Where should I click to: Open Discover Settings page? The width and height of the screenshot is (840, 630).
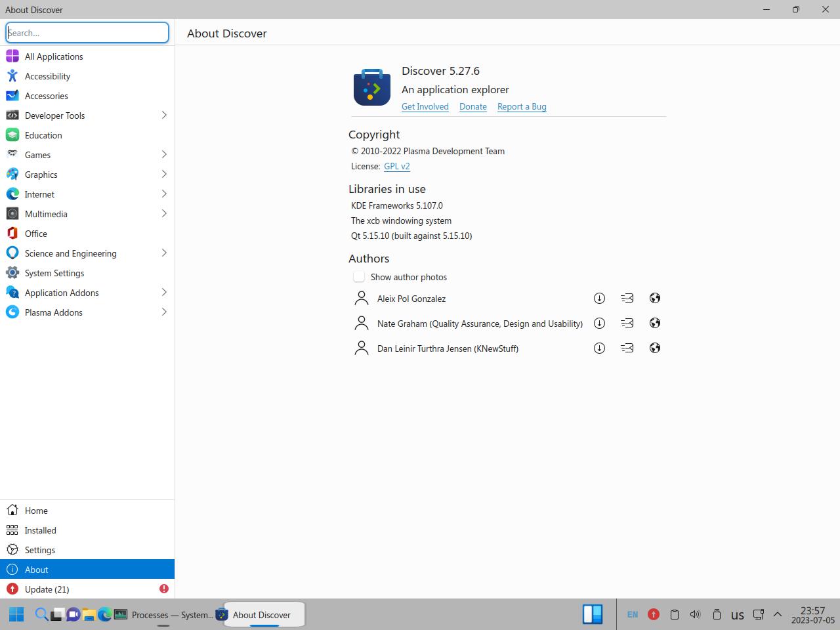click(87, 550)
